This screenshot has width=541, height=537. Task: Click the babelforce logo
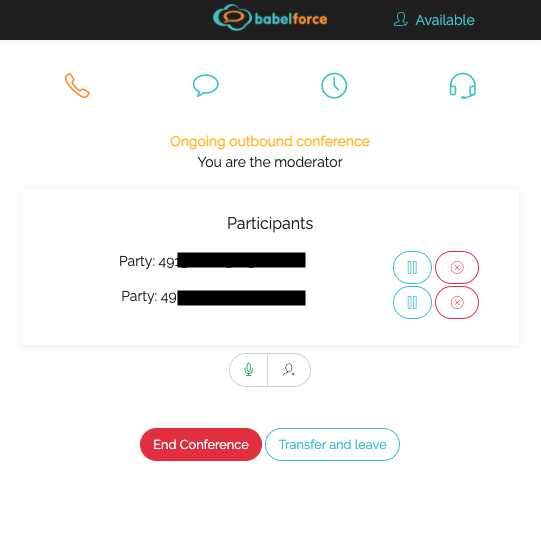(270, 18)
